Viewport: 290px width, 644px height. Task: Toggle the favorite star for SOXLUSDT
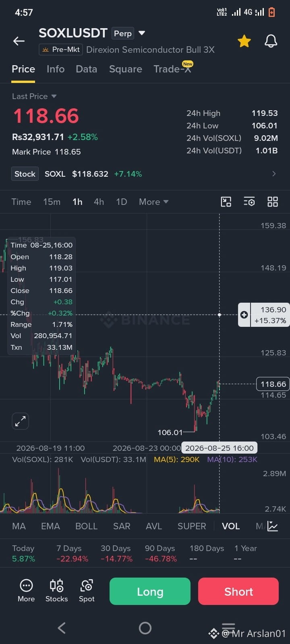pyautogui.click(x=244, y=41)
